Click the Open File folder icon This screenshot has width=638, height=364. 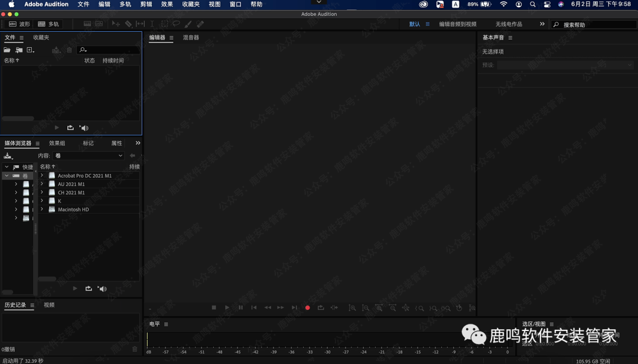[7, 50]
